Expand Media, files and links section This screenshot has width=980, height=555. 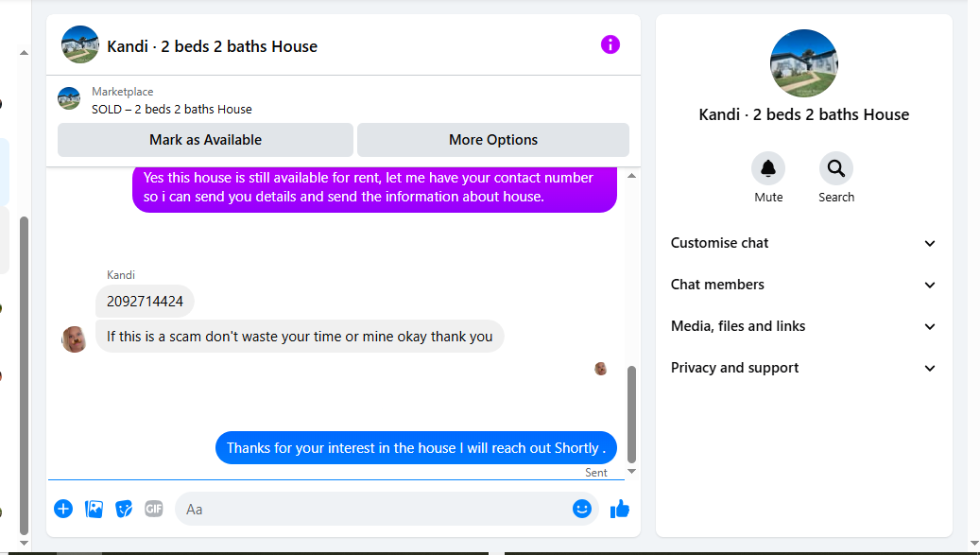[x=803, y=326]
